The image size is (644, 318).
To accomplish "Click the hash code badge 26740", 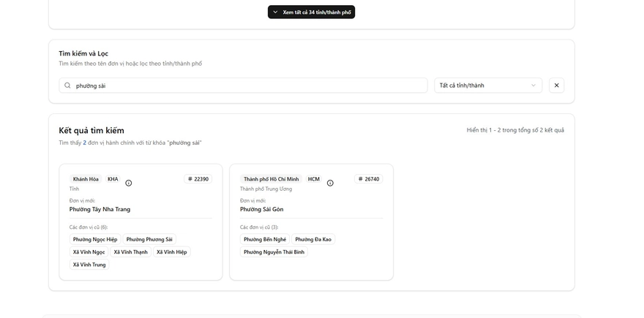I will point(369,179).
